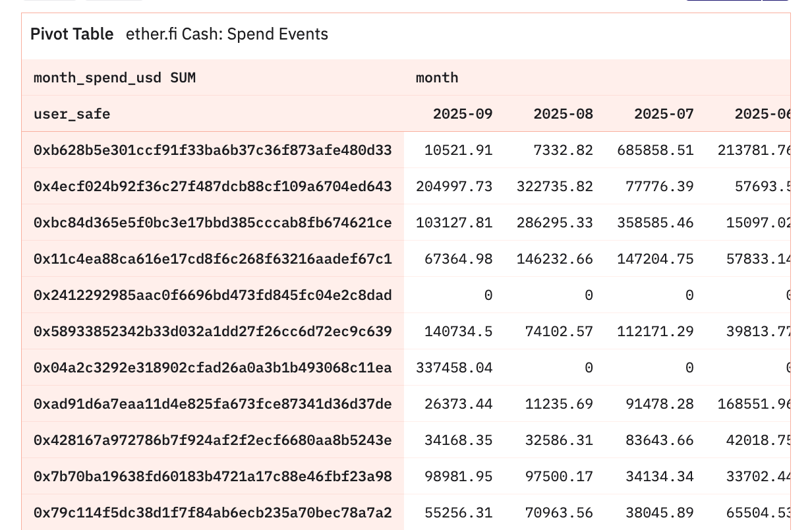Select address 0x4ecf024b92f36c27f487dcb88cf109a6704ed643
This screenshot has height=530, width=812.
[213, 187]
